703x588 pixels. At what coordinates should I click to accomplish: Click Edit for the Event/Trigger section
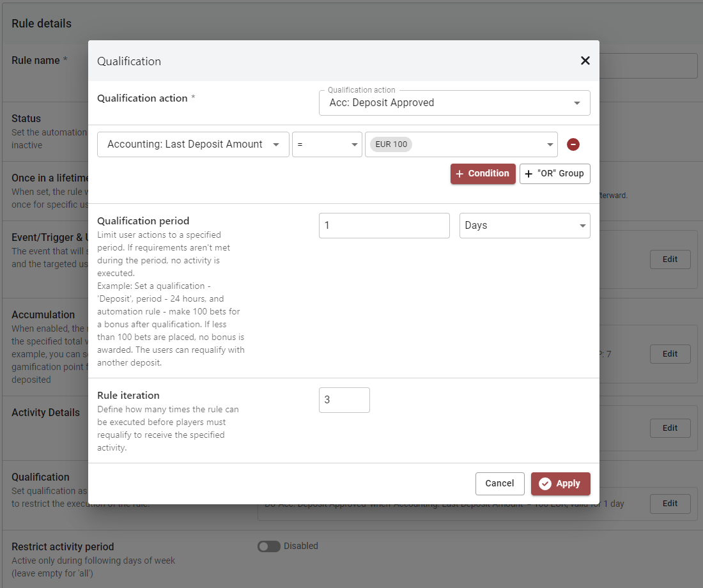point(670,259)
